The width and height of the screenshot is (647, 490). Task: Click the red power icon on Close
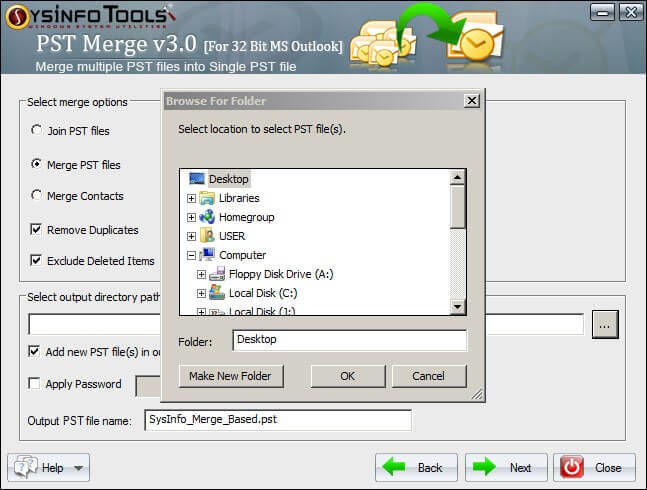coord(571,468)
